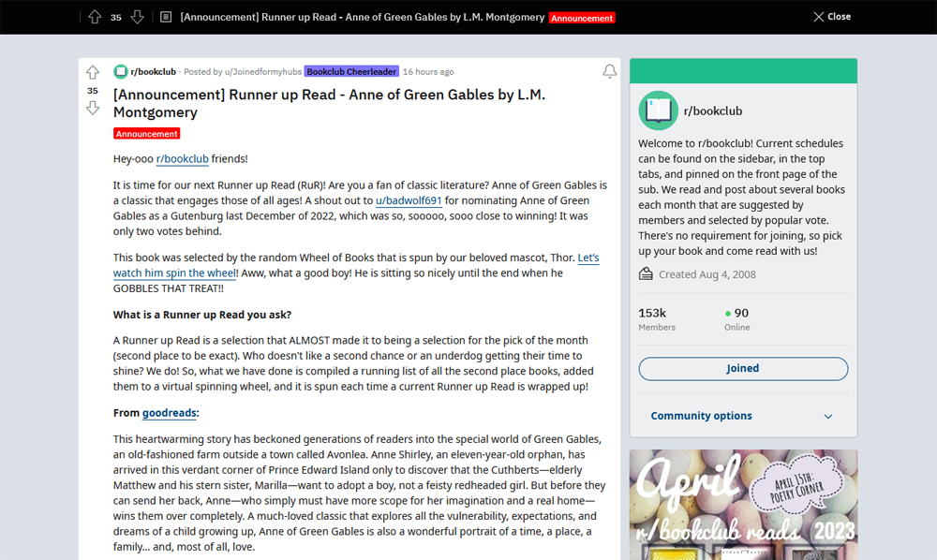Open the u/badwolf691 user mention link
The height and width of the screenshot is (560, 937).
point(409,200)
